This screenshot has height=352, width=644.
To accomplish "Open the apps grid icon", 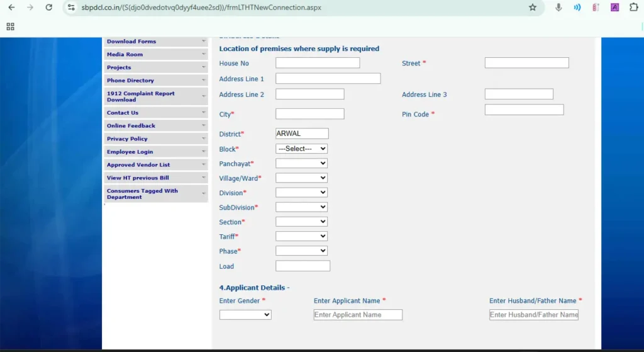I will 10,26.
